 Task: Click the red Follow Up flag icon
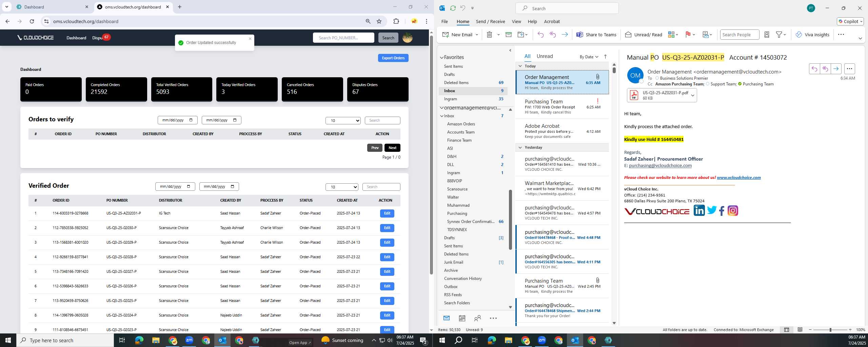[688, 35]
